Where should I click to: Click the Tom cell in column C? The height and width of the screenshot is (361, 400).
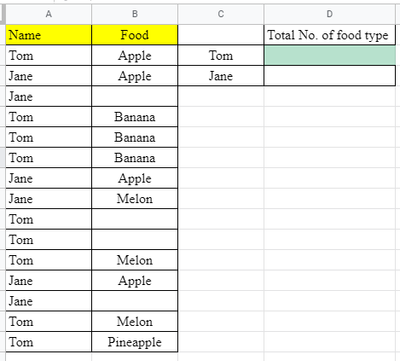click(221, 55)
